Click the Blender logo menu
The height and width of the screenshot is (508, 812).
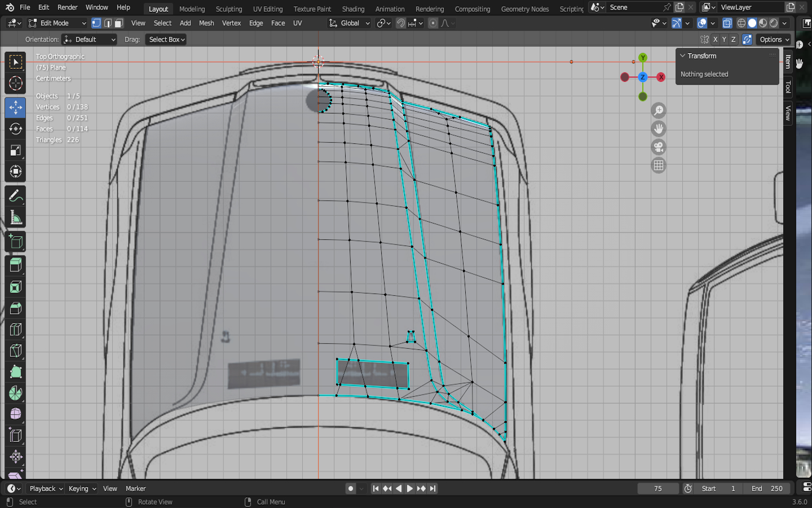(x=10, y=7)
